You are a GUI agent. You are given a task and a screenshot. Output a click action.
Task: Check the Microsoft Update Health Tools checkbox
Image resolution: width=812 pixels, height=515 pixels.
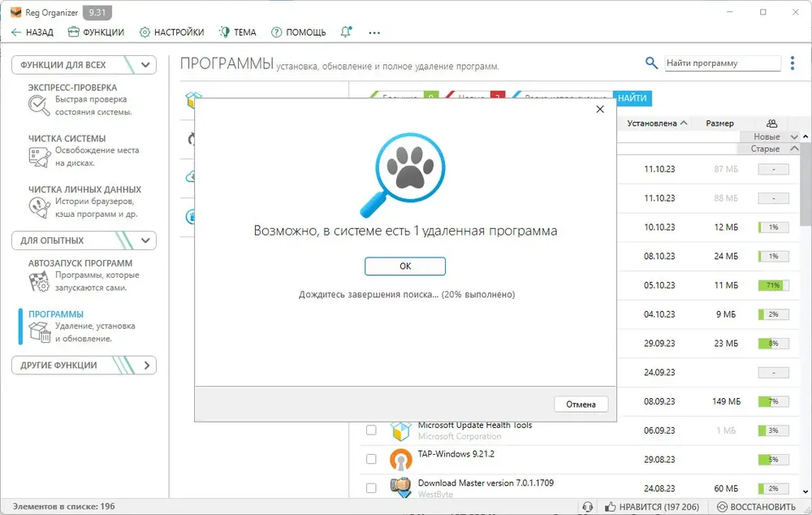pos(371,430)
